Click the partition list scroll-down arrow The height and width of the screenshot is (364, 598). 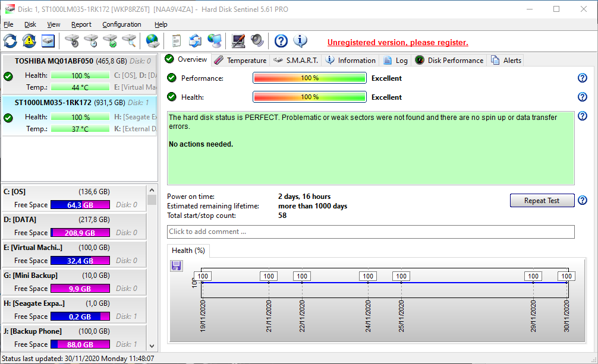[x=152, y=346]
